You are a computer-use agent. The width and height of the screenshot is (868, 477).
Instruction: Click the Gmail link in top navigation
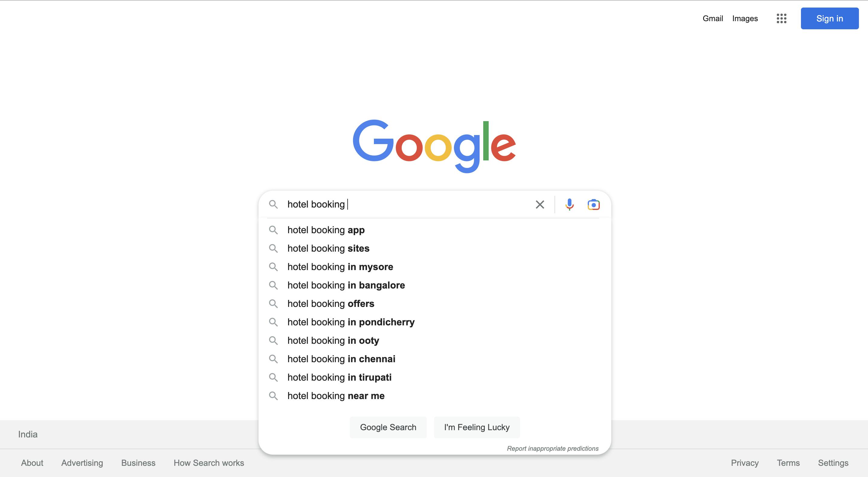pyautogui.click(x=713, y=18)
